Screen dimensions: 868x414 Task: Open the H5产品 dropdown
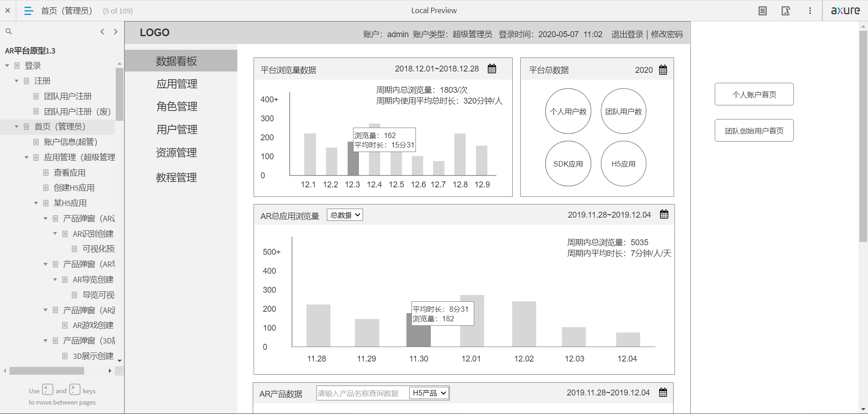tap(429, 393)
